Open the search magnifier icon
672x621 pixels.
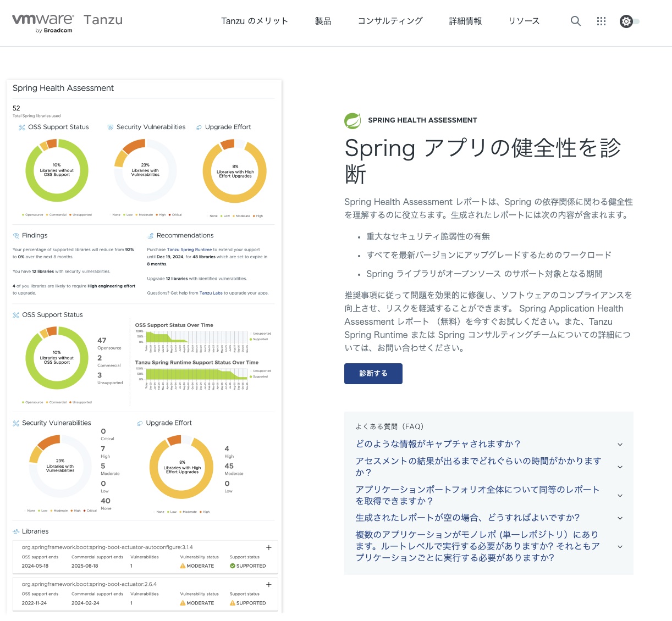point(576,21)
